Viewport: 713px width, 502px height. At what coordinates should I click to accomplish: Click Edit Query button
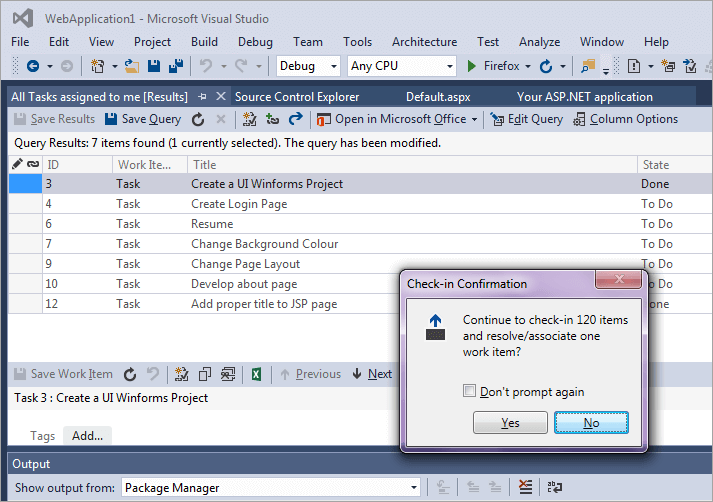click(x=527, y=119)
